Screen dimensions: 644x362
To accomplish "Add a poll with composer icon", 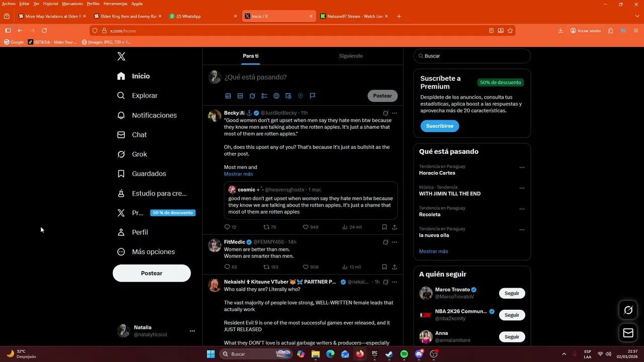I will click(x=264, y=96).
